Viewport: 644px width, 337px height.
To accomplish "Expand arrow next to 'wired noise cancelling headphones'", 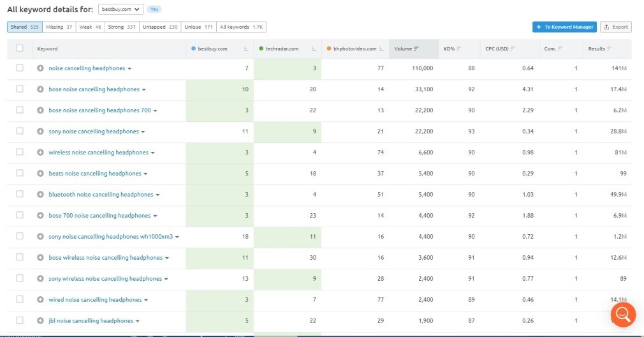I will [147, 300].
